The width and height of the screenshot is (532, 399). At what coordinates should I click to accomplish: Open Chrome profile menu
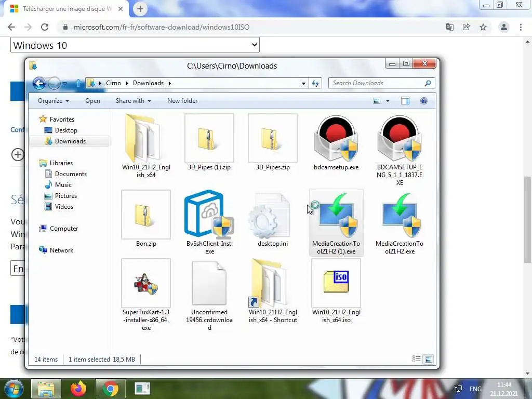click(x=504, y=27)
